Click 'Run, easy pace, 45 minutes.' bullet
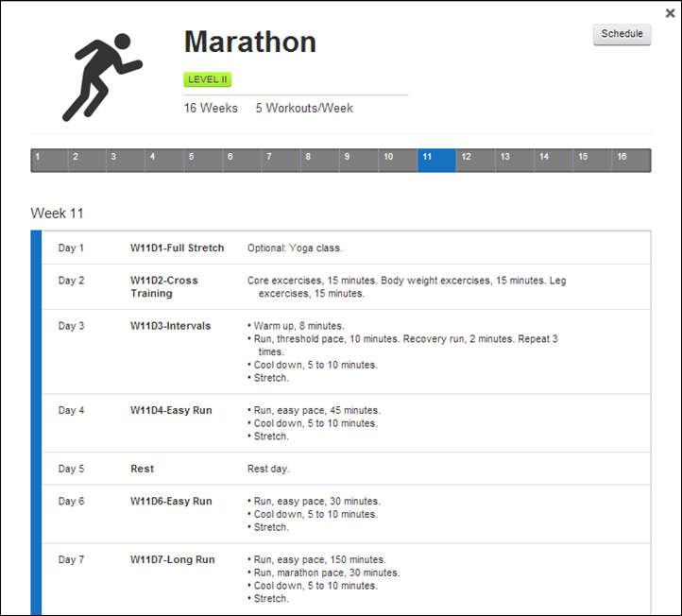This screenshot has height=616, width=682. 314,410
